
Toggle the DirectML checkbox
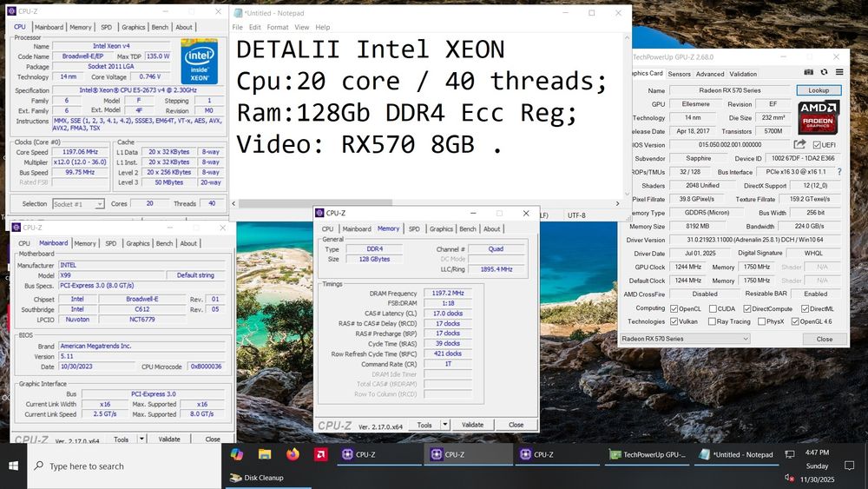pos(805,308)
